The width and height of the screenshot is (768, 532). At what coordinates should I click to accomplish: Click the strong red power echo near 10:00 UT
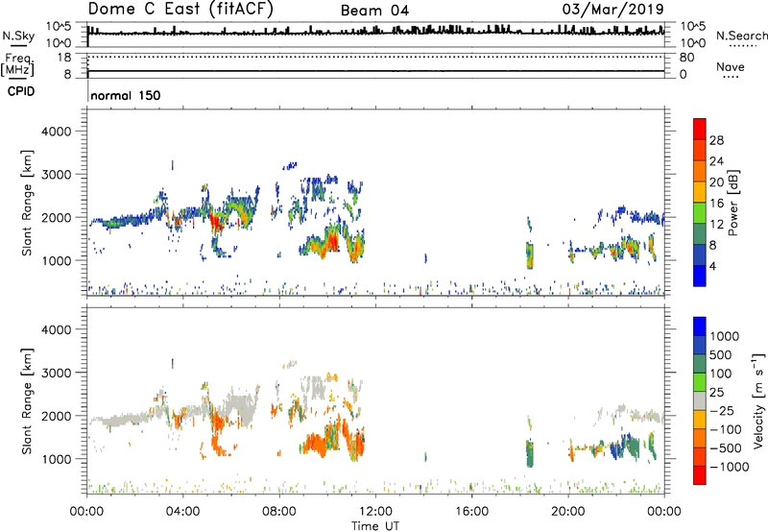(333, 241)
